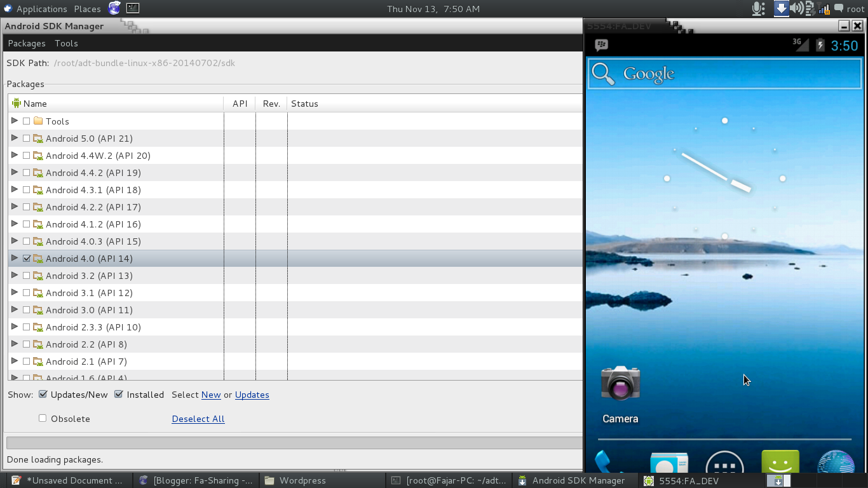Check the Android 3.2 (API 13) checkbox
The height and width of the screenshot is (488, 868).
(x=26, y=275)
